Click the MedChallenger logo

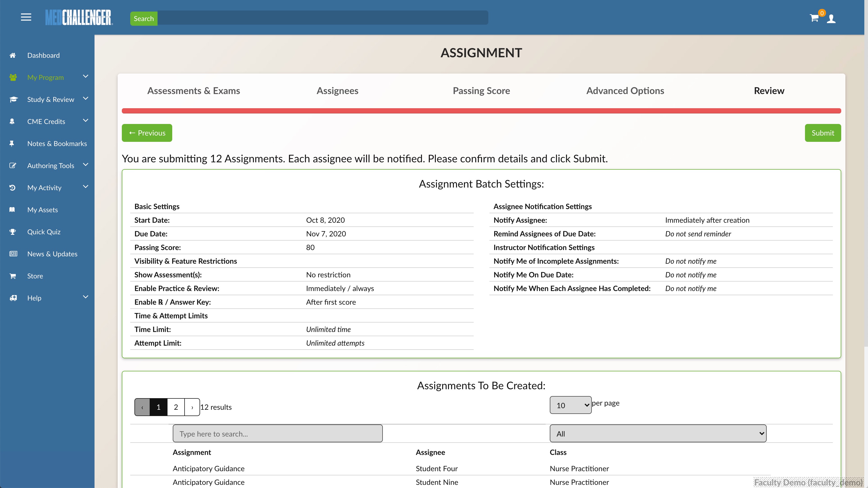[x=79, y=18]
